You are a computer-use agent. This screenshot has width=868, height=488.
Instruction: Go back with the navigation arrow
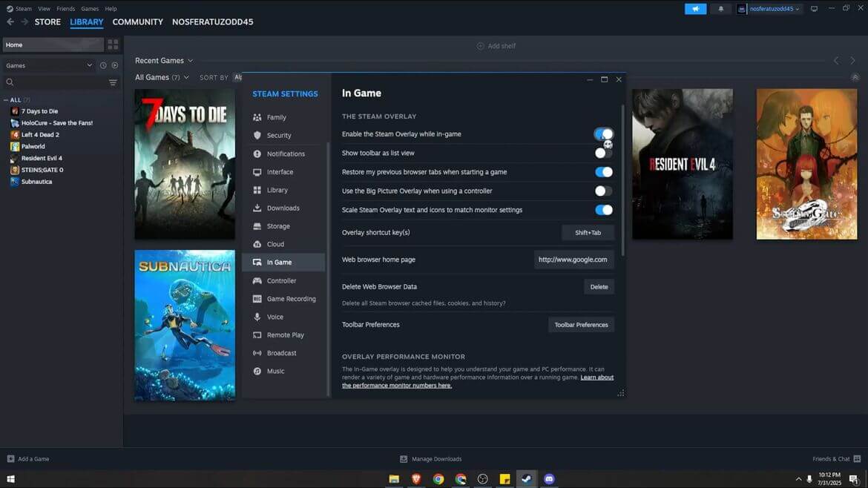click(10, 22)
